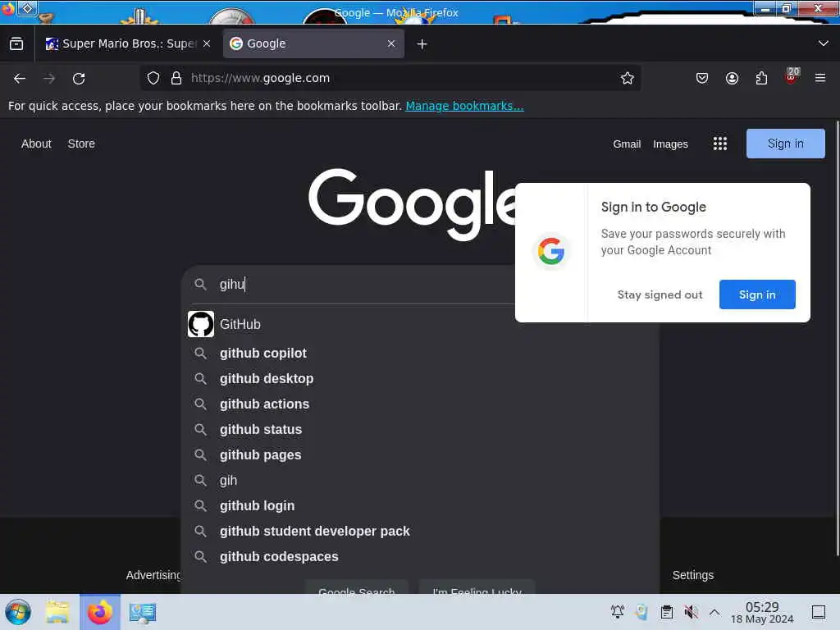This screenshot has width=840, height=630.
Task: Open the Advertising footer link
Action: (153, 575)
